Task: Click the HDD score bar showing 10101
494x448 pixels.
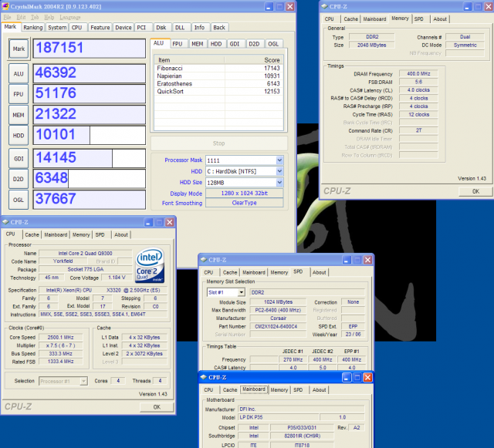Action: pos(90,136)
